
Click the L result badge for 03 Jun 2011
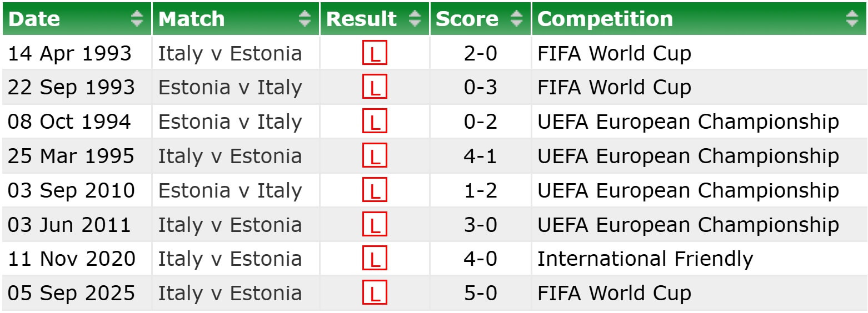tap(375, 225)
